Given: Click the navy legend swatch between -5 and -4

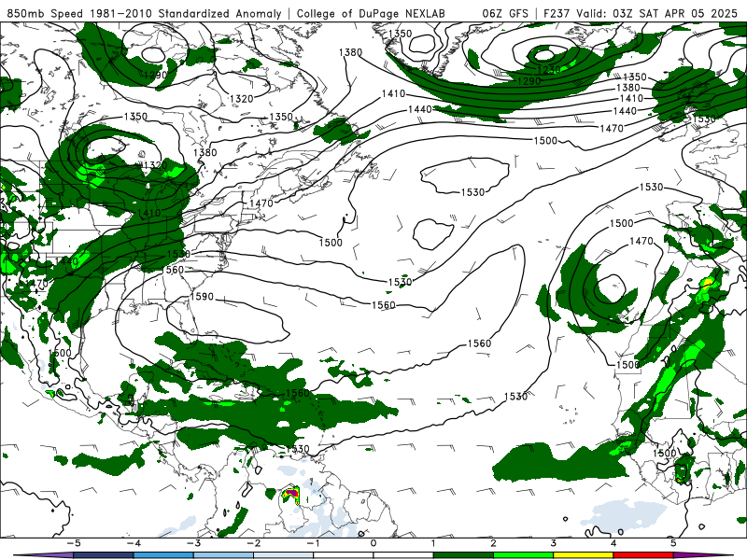Looking at the screenshot, I should pos(104,555).
